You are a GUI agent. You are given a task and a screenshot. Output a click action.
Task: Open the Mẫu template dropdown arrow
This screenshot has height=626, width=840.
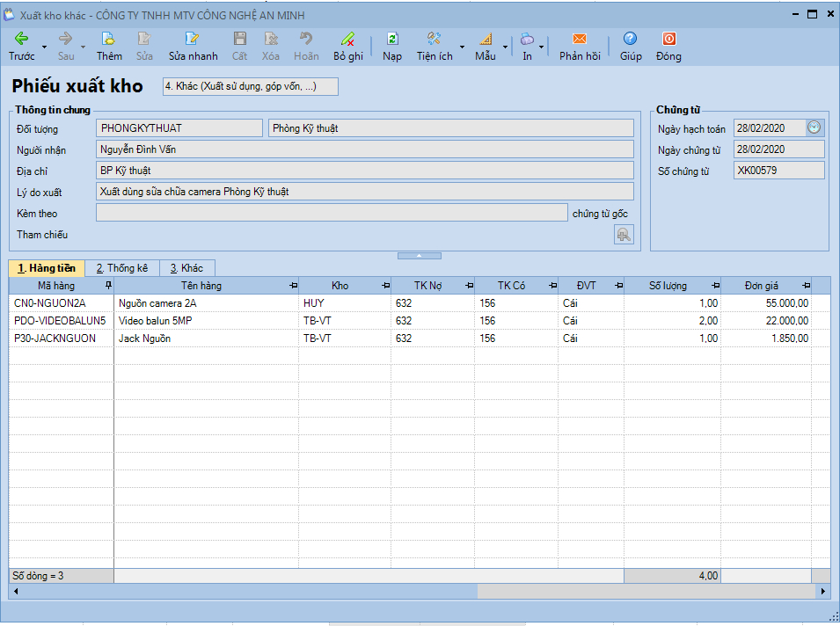coord(505,47)
